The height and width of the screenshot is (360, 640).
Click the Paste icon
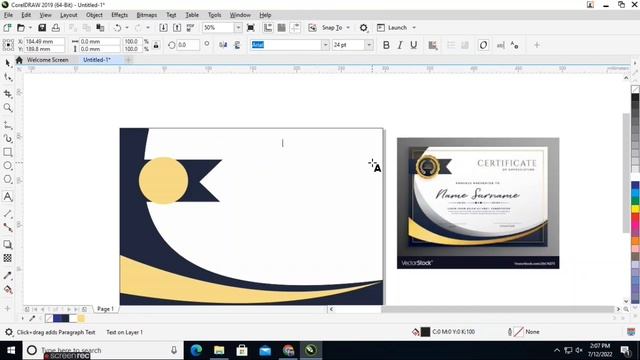point(100,28)
